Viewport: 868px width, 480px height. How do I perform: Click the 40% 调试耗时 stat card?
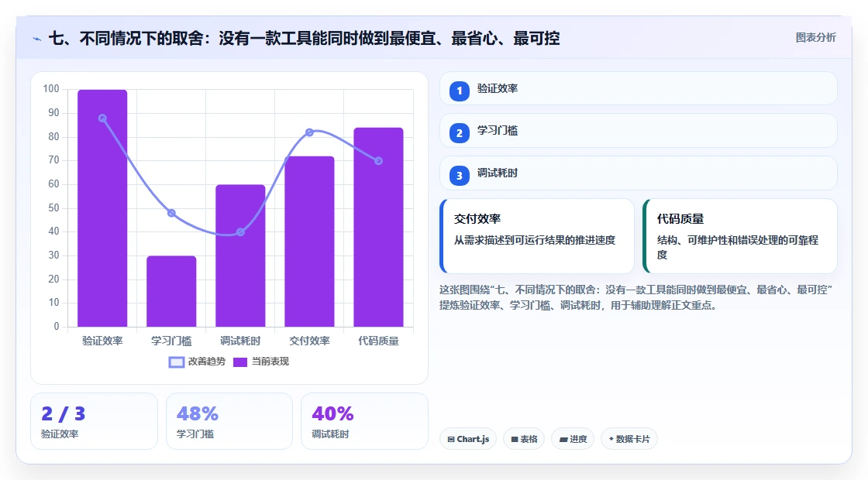click(x=364, y=421)
